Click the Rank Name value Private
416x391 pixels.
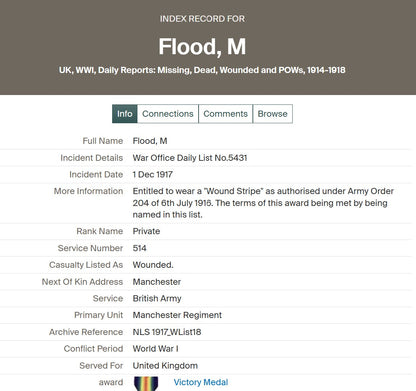(146, 231)
